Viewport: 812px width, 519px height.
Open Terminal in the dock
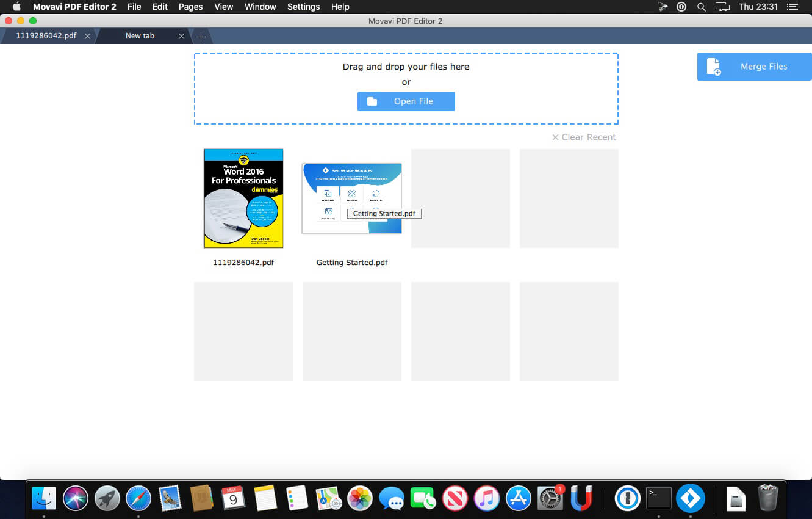click(x=659, y=498)
